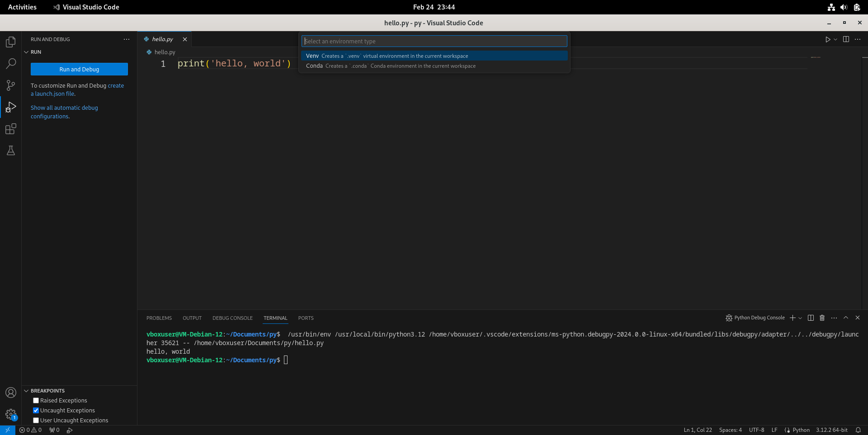Switch to the TERMINAL tab
Image resolution: width=868 pixels, height=435 pixels.
coord(275,318)
